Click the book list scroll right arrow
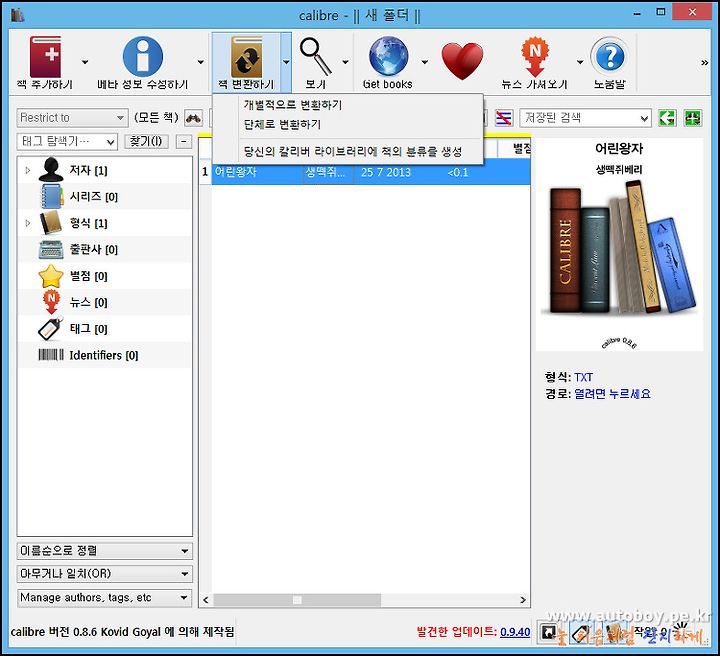 523,600
